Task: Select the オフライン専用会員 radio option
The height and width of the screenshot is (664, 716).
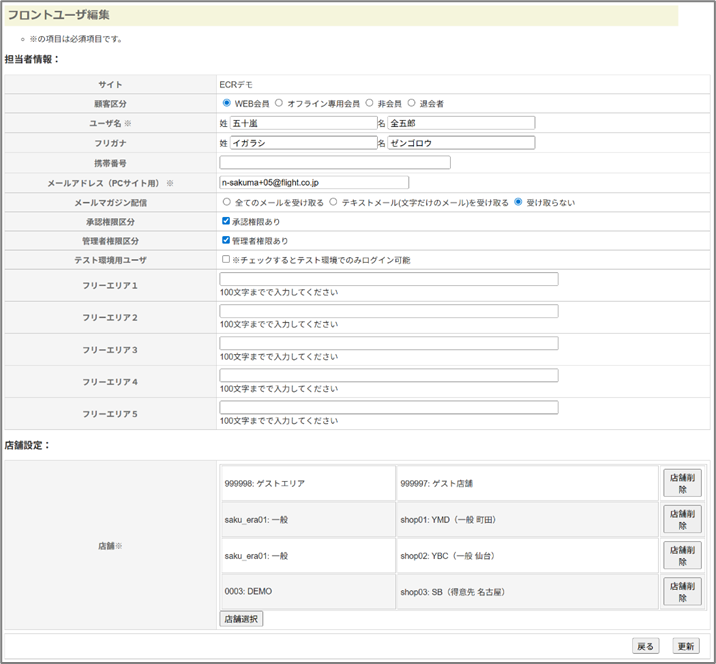Action: point(279,103)
